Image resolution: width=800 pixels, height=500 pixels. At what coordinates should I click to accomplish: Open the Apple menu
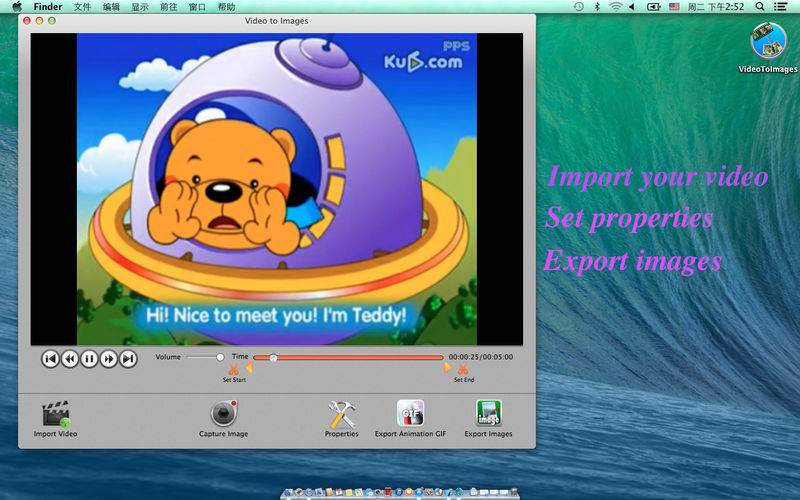tap(17, 7)
